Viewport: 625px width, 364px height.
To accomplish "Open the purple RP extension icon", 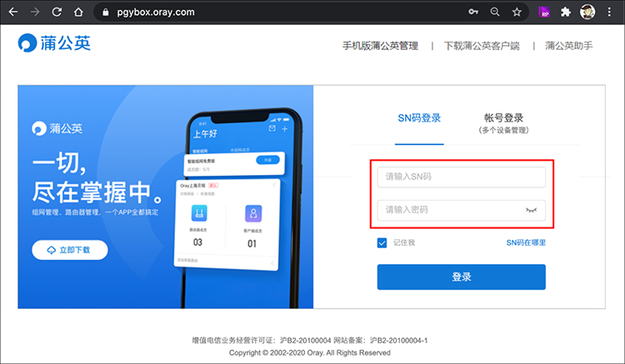I will coord(543,12).
